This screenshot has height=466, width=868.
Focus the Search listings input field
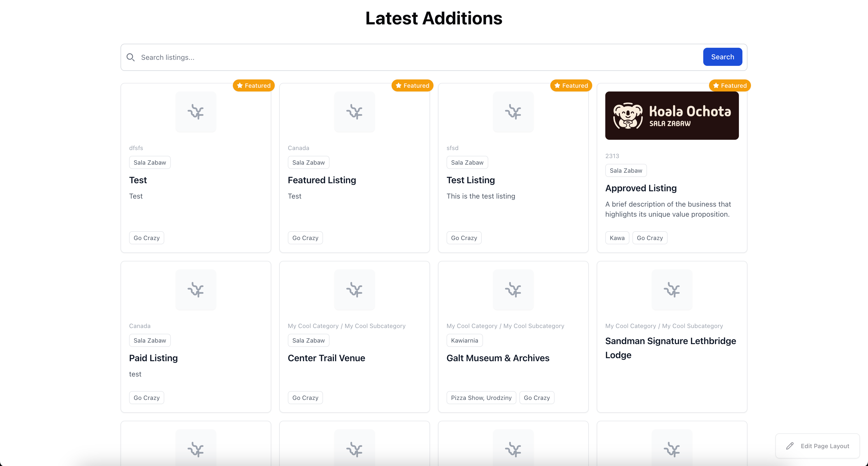click(418, 57)
